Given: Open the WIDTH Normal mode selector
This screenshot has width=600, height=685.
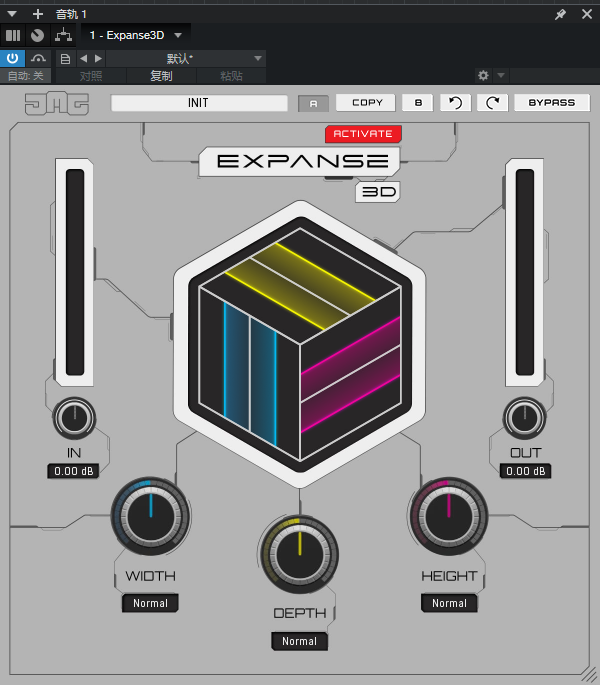Looking at the screenshot, I should click(150, 603).
